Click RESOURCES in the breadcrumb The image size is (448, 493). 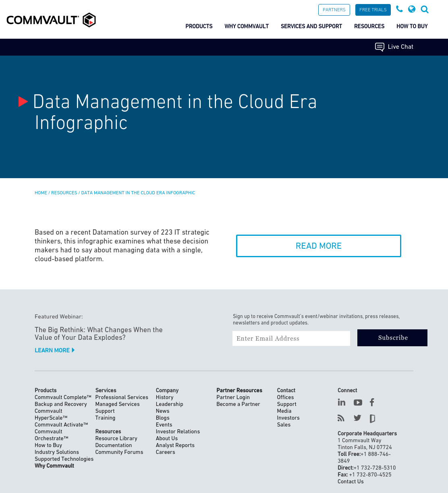tap(64, 193)
